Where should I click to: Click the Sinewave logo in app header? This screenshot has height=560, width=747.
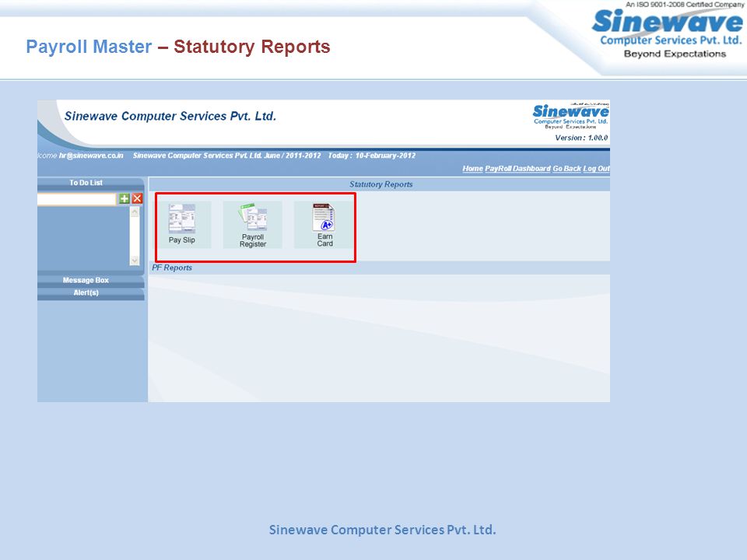pyautogui.click(x=570, y=116)
